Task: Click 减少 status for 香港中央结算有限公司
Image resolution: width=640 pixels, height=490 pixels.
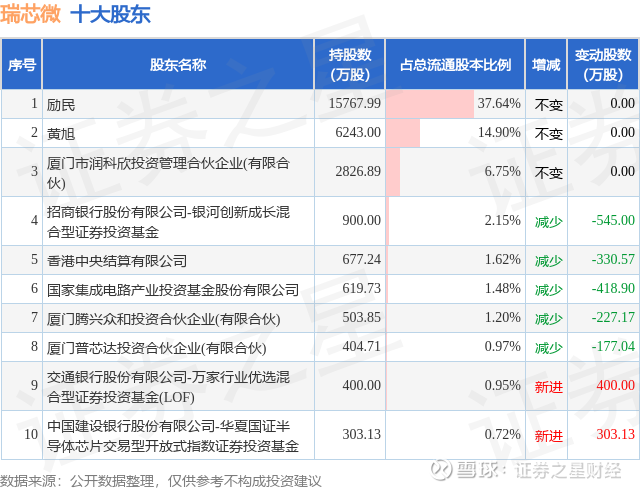Action: [x=549, y=261]
